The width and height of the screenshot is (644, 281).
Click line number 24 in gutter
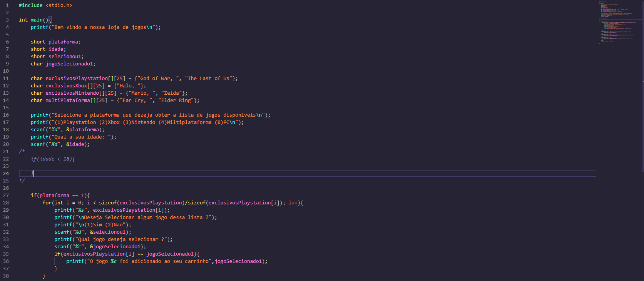6,174
